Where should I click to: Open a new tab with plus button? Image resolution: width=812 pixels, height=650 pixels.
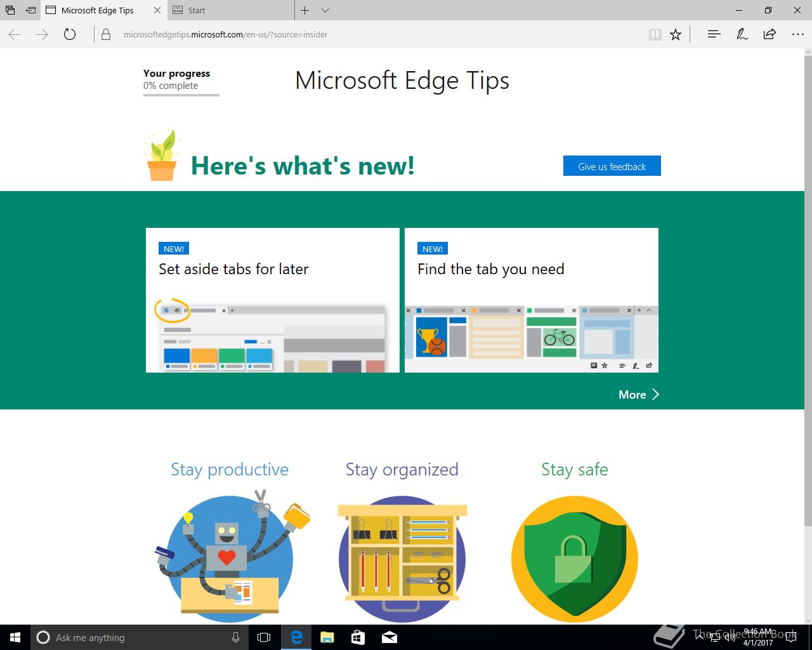pos(305,10)
